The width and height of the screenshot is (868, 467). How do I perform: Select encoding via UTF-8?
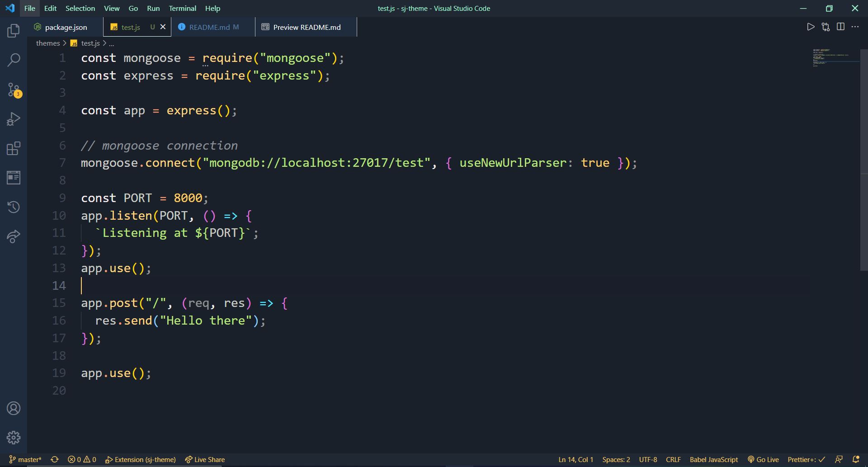click(x=648, y=459)
